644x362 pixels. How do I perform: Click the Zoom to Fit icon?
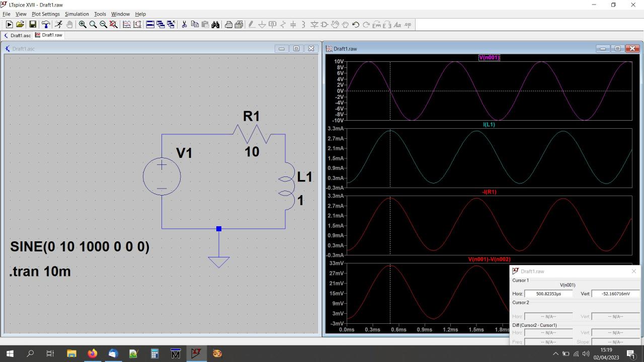coord(114,25)
